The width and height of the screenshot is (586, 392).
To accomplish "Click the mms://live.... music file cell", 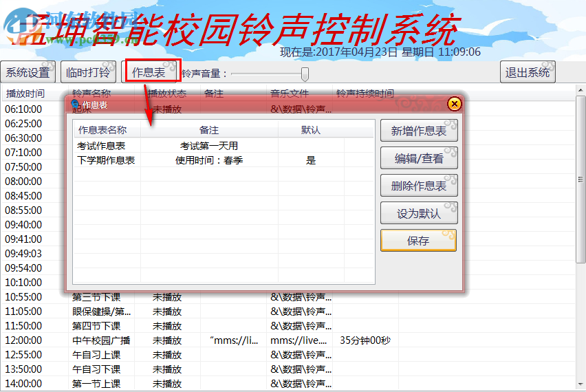I will pos(299,340).
